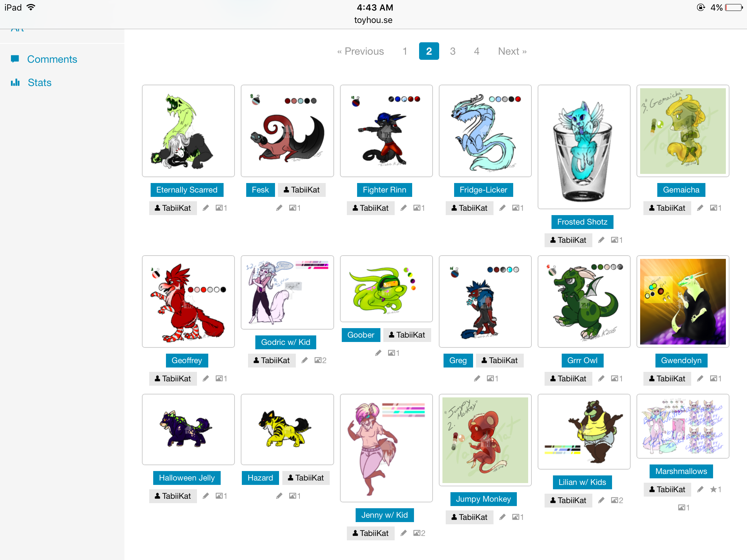Click TabiiKat owner tag next to Goober
This screenshot has width=747, height=560.
click(407, 335)
